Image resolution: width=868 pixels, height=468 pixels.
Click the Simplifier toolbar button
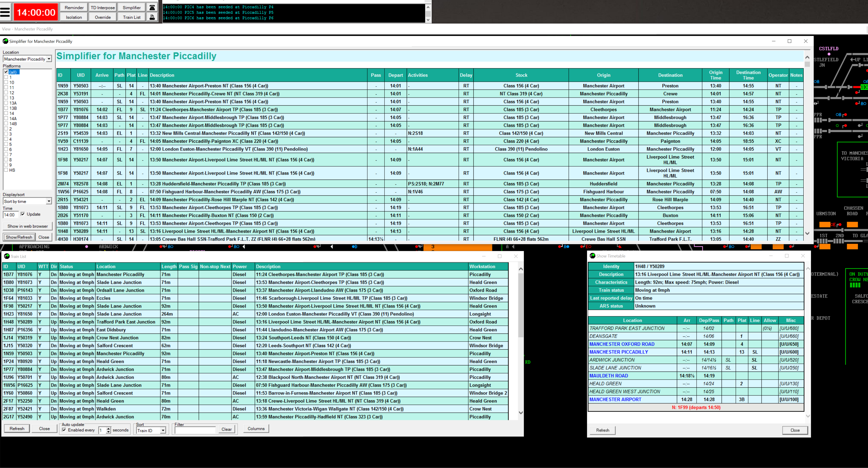click(x=132, y=7)
